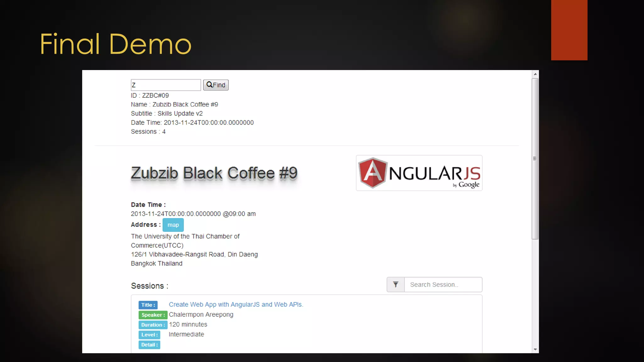Click the vertical scrollbar thumb
Viewport: 644px width, 362px height.
[535, 159]
